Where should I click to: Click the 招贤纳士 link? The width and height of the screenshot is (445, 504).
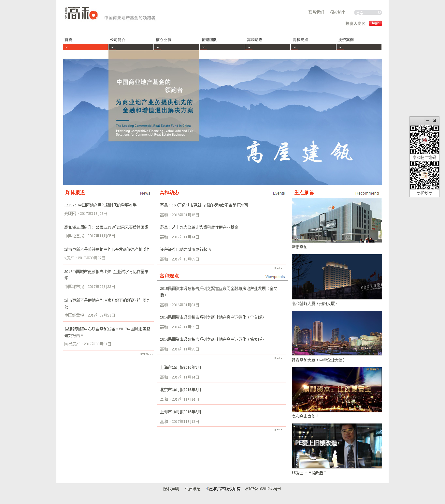coord(337,12)
